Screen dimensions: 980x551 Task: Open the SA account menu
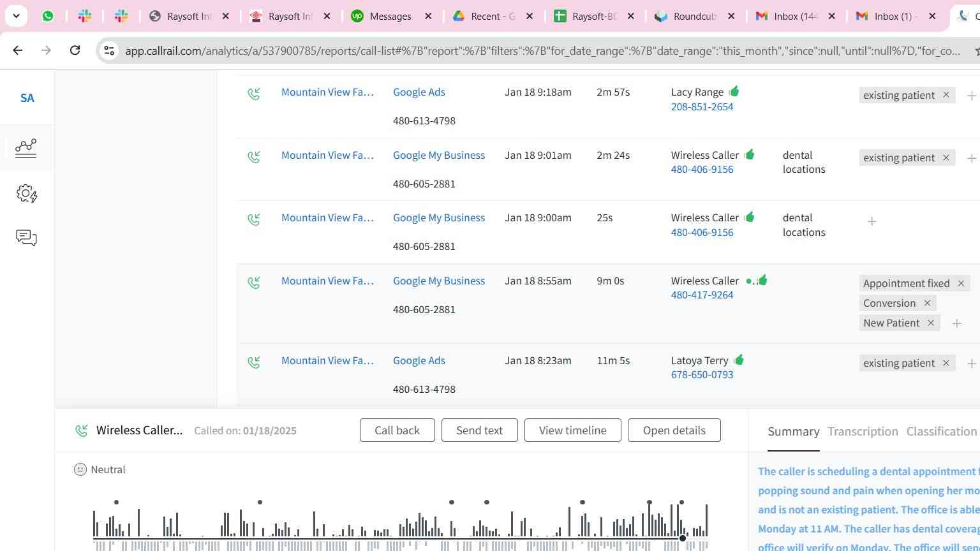pos(27,98)
